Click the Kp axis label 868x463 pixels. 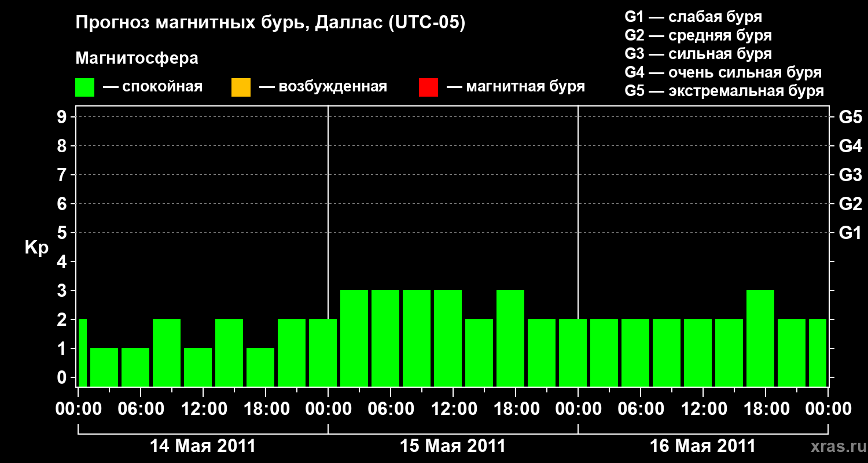coord(36,248)
